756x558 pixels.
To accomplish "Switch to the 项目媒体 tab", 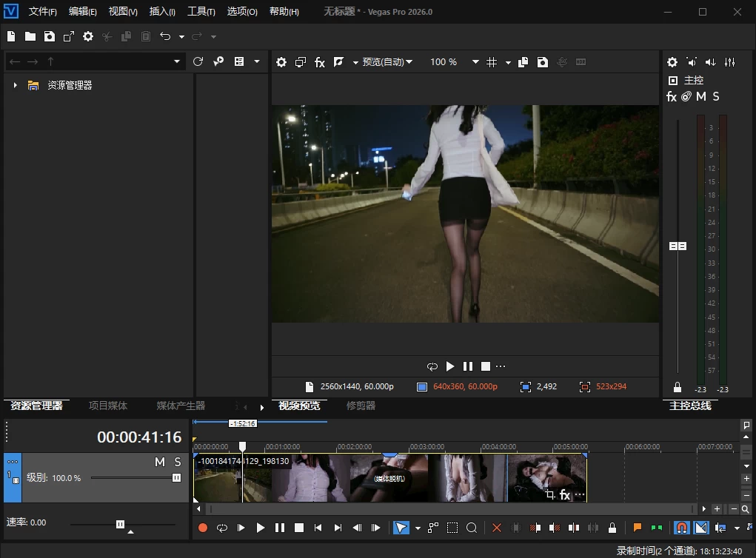I will click(x=108, y=406).
